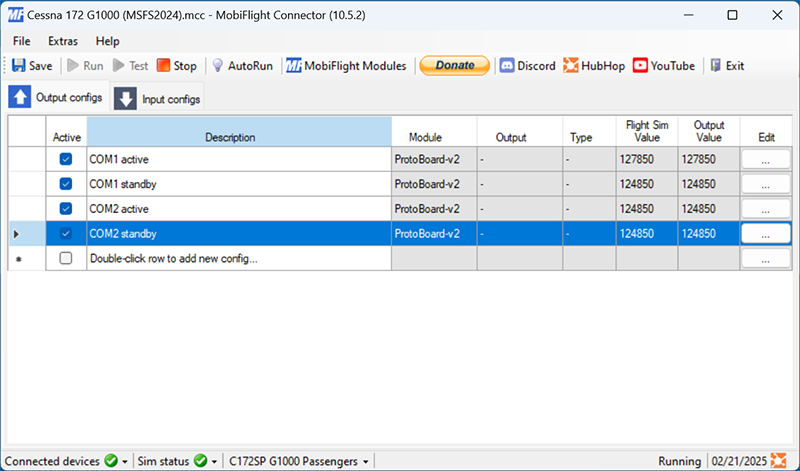
Task: Open the Extras menu
Action: (63, 41)
